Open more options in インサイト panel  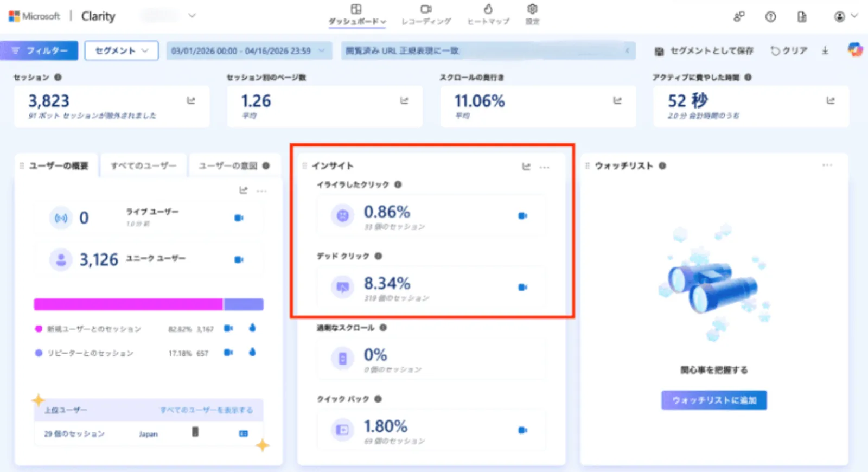pyautogui.click(x=545, y=167)
